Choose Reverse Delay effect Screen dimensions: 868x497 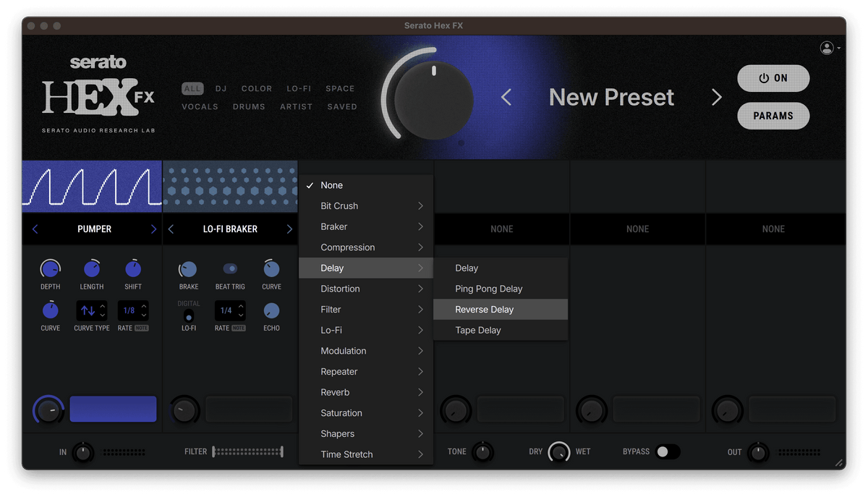click(x=501, y=310)
